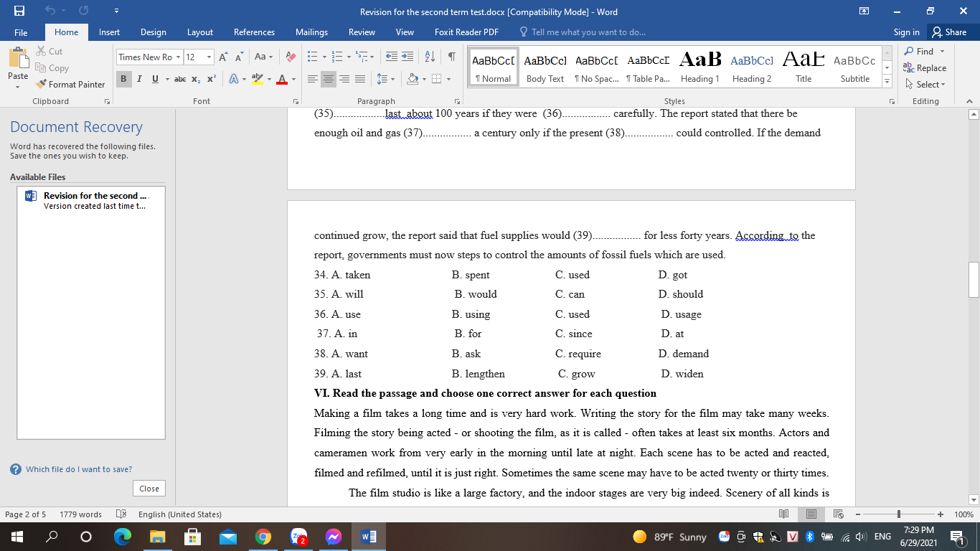Viewport: 980px width, 551px height.
Task: Apply text highlight color
Action: pos(256,79)
